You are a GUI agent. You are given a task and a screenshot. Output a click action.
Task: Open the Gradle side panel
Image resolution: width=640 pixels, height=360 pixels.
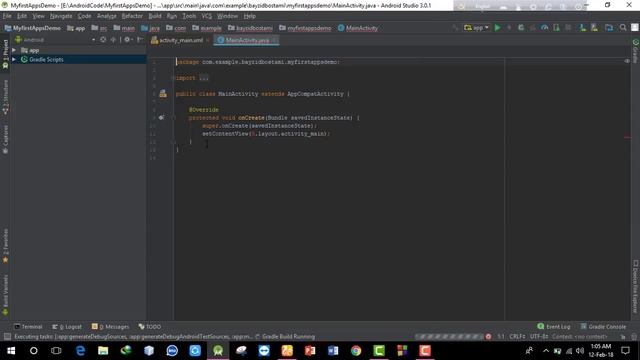tap(636, 51)
